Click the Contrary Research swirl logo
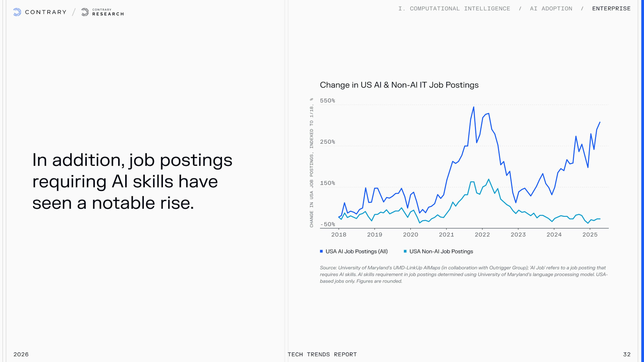This screenshot has height=362, width=644. [85, 12]
